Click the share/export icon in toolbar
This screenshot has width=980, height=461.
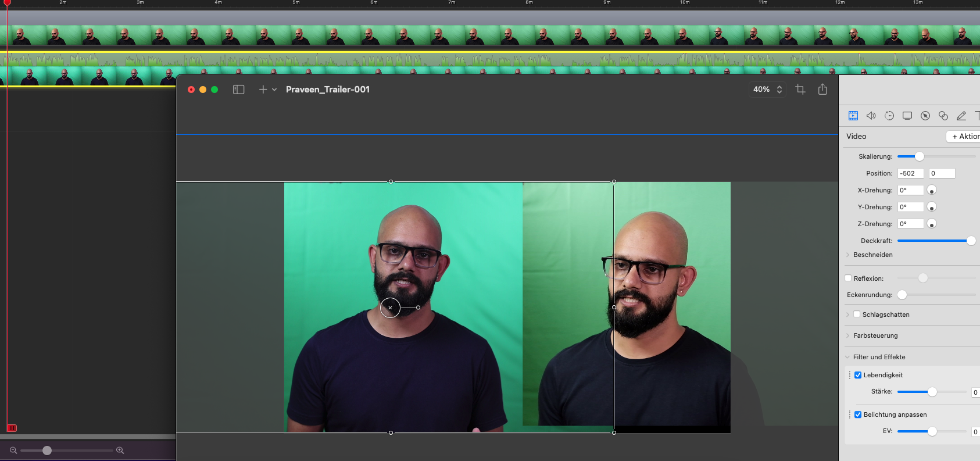(x=822, y=89)
